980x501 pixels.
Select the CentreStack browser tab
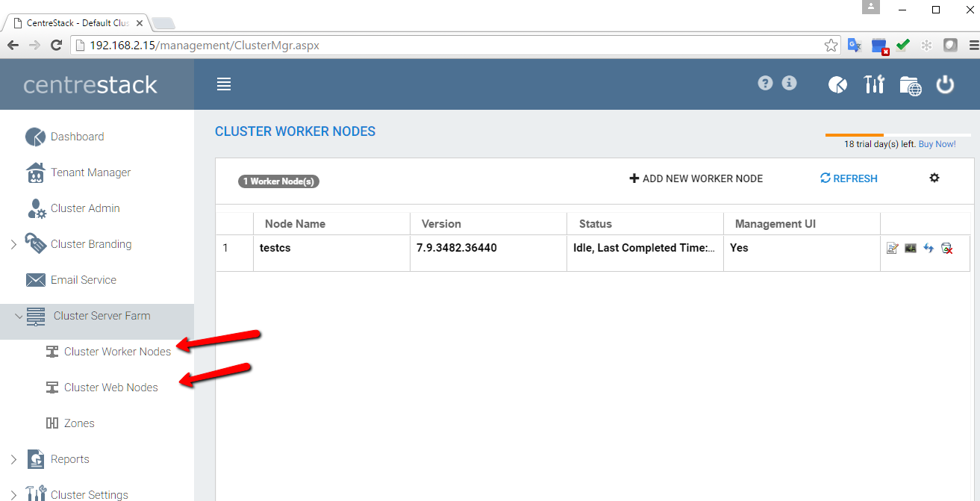[x=78, y=23]
